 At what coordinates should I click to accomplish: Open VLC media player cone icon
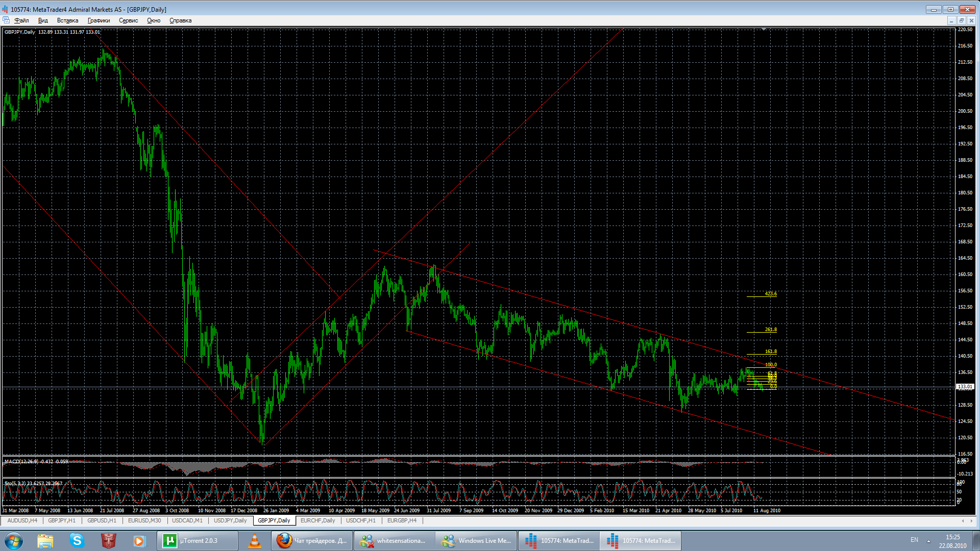254,540
